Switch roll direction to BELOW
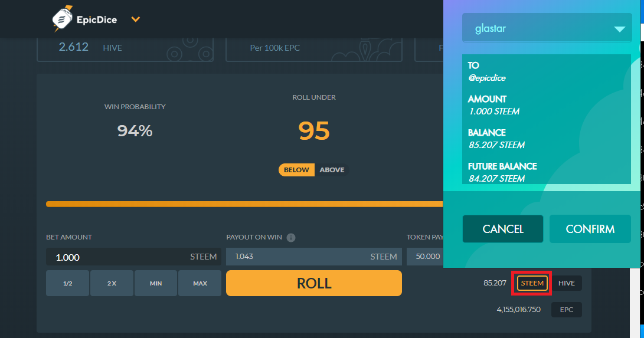644x338 pixels. click(296, 170)
